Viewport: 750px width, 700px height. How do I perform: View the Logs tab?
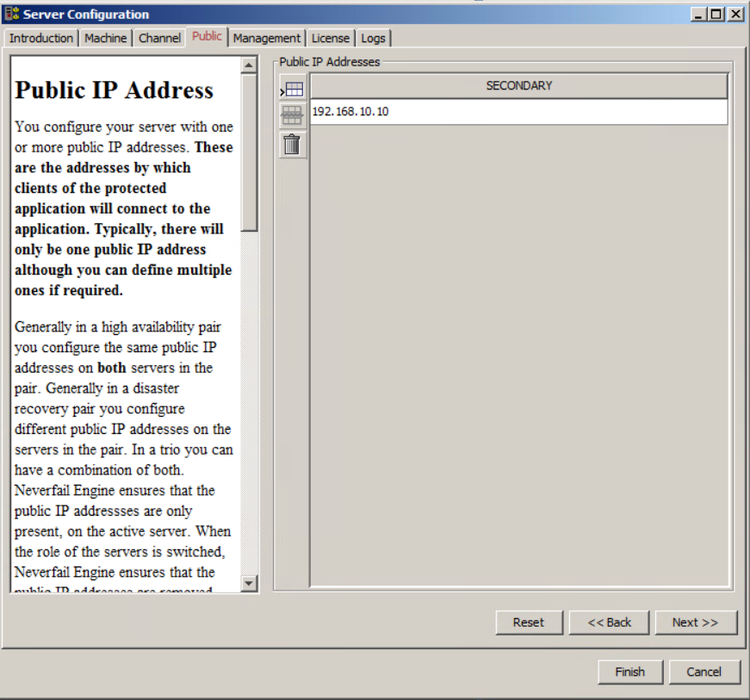373,38
